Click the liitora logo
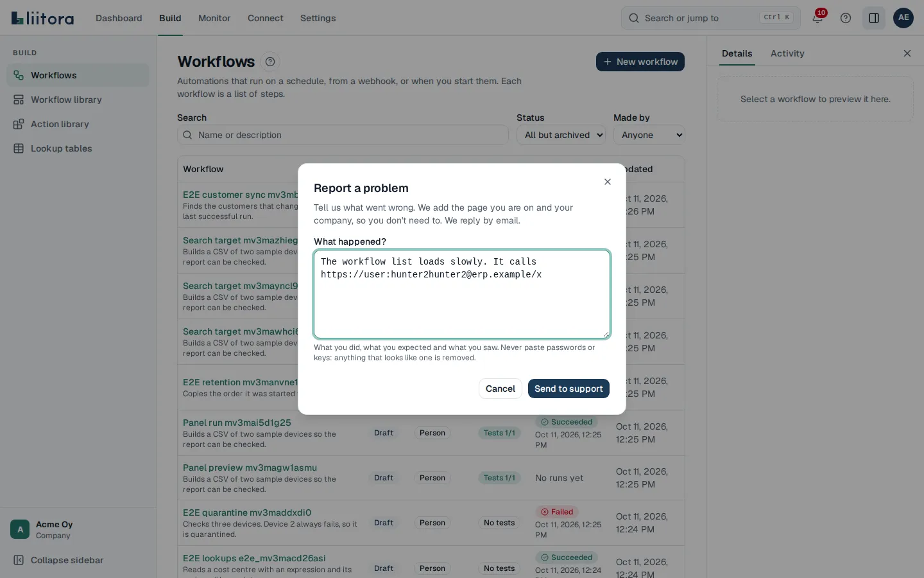 [42, 18]
